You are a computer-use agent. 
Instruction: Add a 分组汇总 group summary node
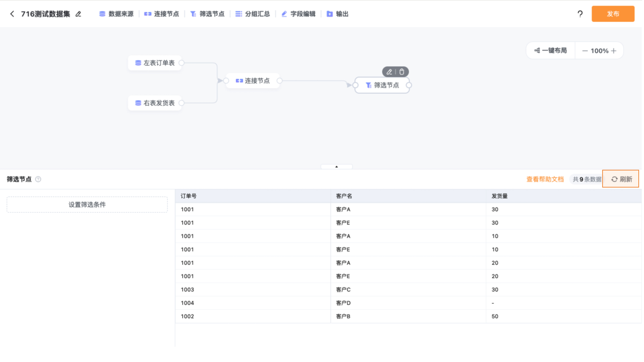point(253,14)
